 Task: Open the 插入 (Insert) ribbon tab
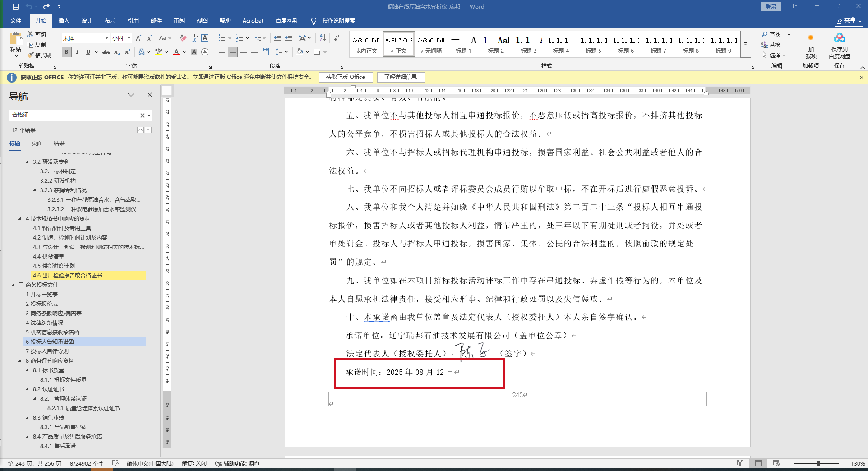64,21
